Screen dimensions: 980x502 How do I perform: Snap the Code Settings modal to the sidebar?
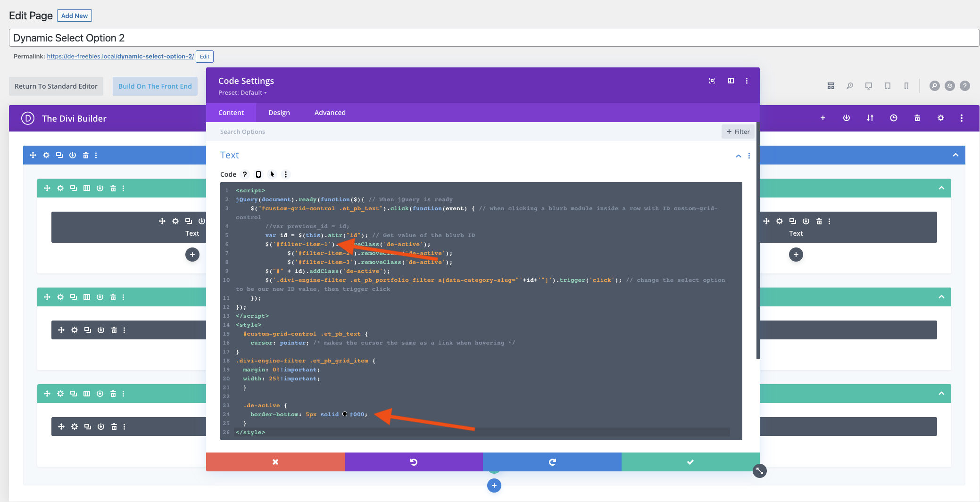click(x=731, y=81)
